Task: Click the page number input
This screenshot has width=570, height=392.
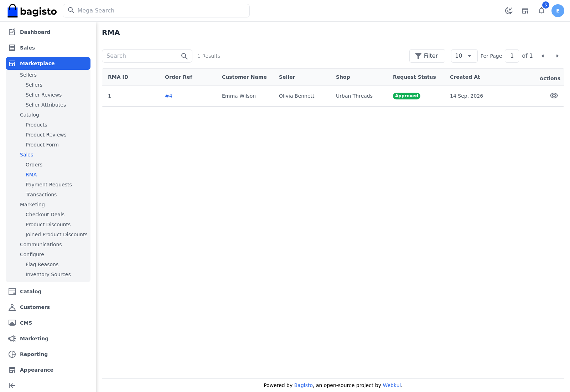Action: [512, 56]
